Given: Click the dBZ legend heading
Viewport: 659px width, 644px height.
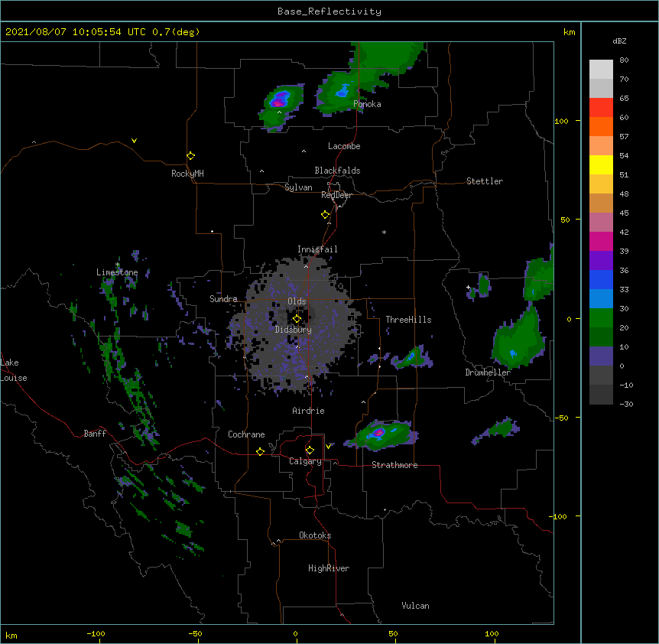Looking at the screenshot, I should (619, 41).
